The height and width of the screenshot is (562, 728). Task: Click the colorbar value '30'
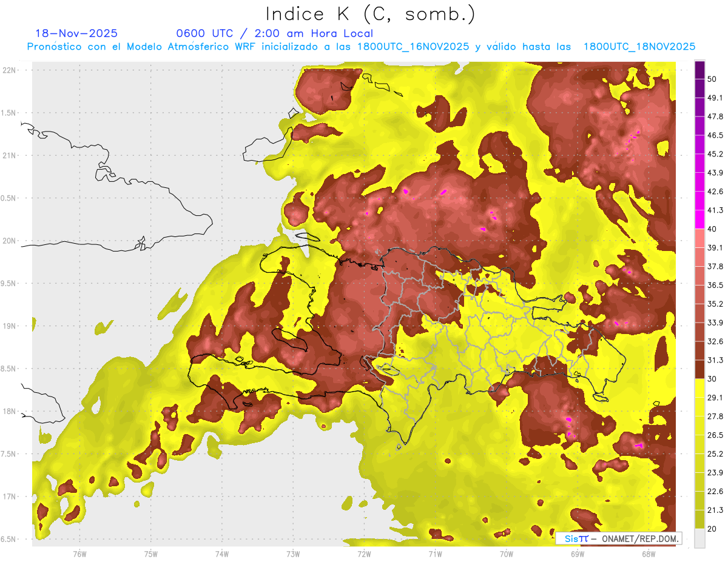point(712,379)
